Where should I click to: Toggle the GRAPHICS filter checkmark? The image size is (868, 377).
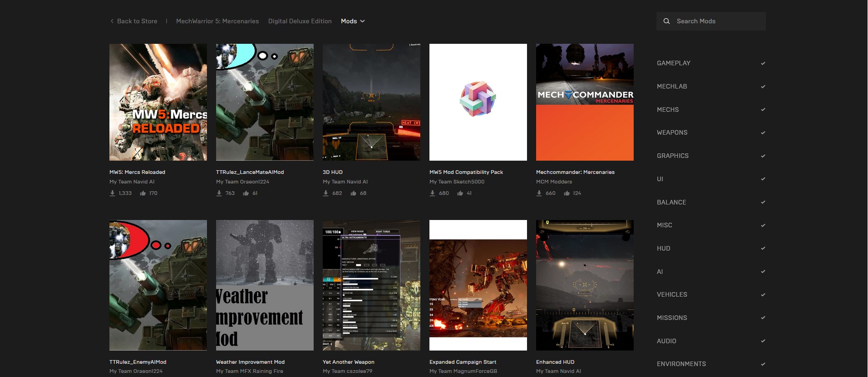[763, 156]
